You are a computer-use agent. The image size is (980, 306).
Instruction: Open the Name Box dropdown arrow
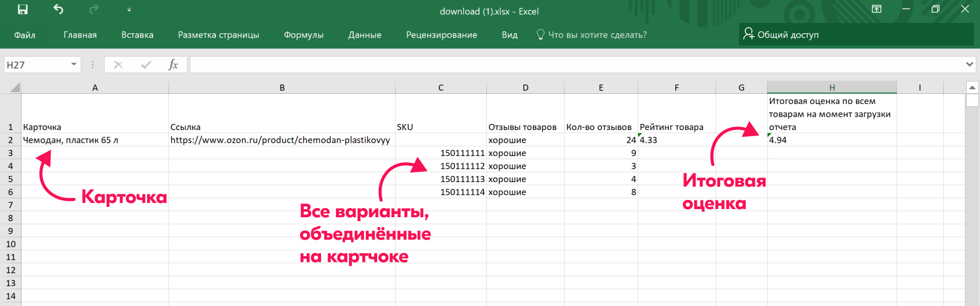click(x=74, y=64)
